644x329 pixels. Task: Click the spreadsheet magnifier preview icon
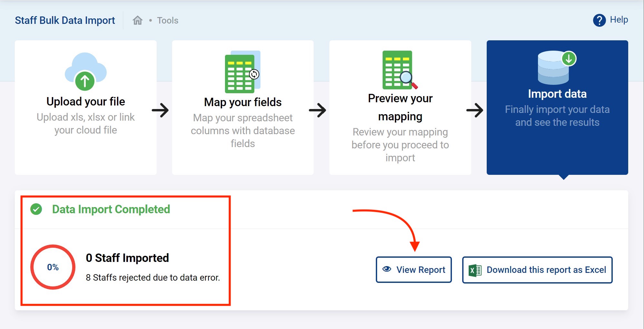tap(400, 70)
